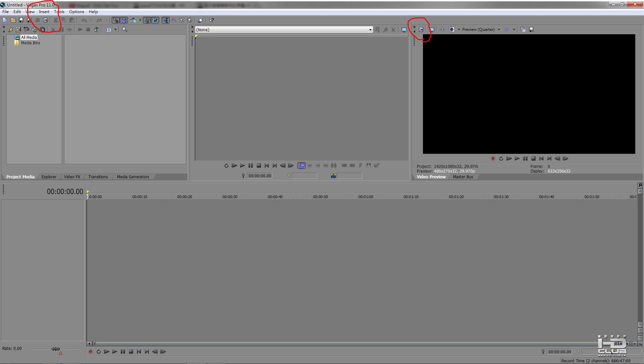This screenshot has height=364, width=644.
Task: Click the Search Media Bins magnifier icon
Action: (x=124, y=30)
